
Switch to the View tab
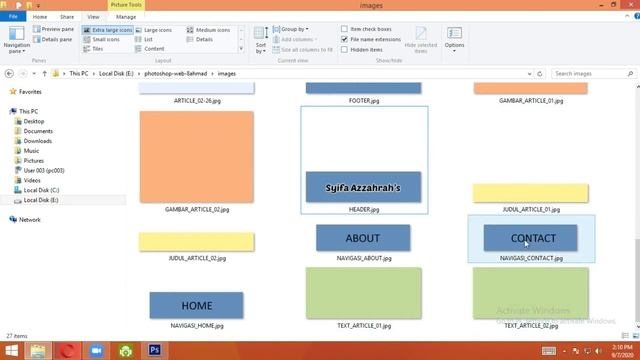93,17
